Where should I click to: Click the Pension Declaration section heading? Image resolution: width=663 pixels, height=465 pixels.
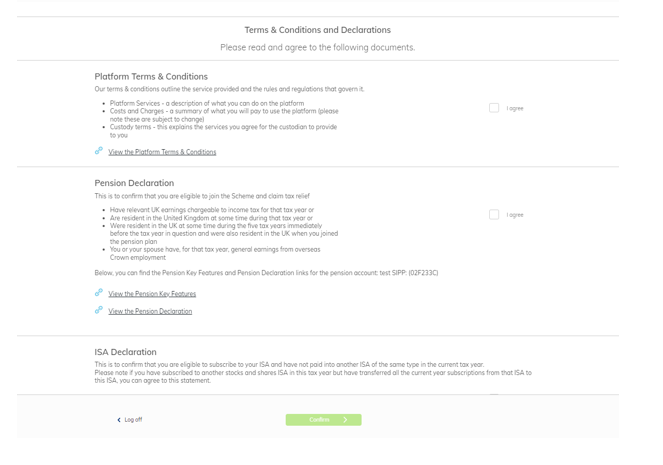click(134, 183)
